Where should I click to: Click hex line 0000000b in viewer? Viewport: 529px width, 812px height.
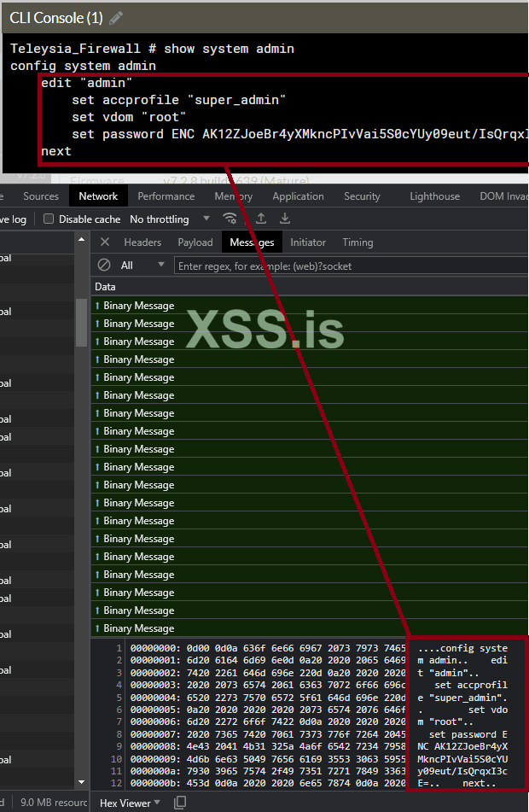click(x=268, y=783)
